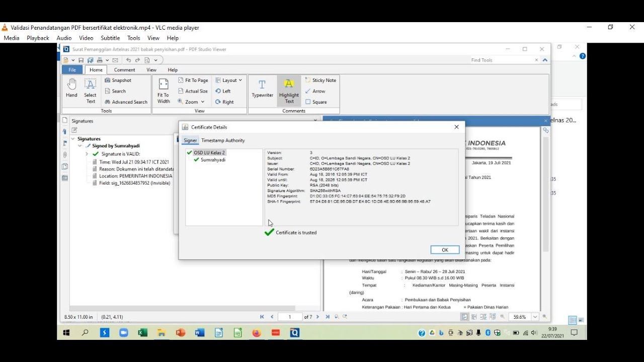The height and width of the screenshot is (362, 644).
Task: Click OK in Certificate Details dialog
Action: coord(445,250)
